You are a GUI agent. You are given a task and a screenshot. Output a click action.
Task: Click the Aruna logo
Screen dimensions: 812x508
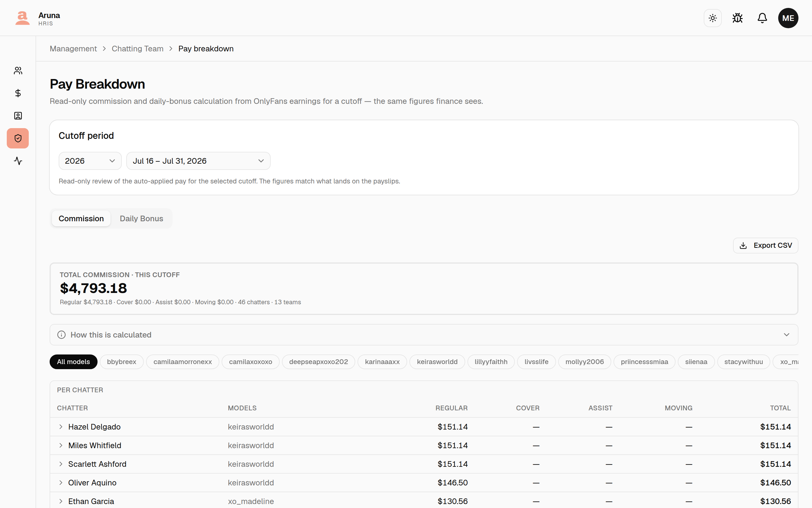click(x=22, y=18)
